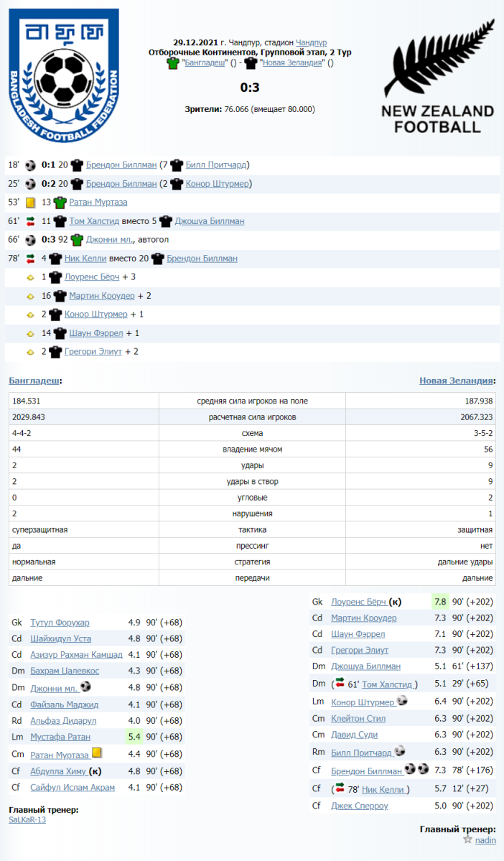Click ball icon beside Билл Притчард in lineup
This screenshot has width=504, height=861.
pos(399,750)
